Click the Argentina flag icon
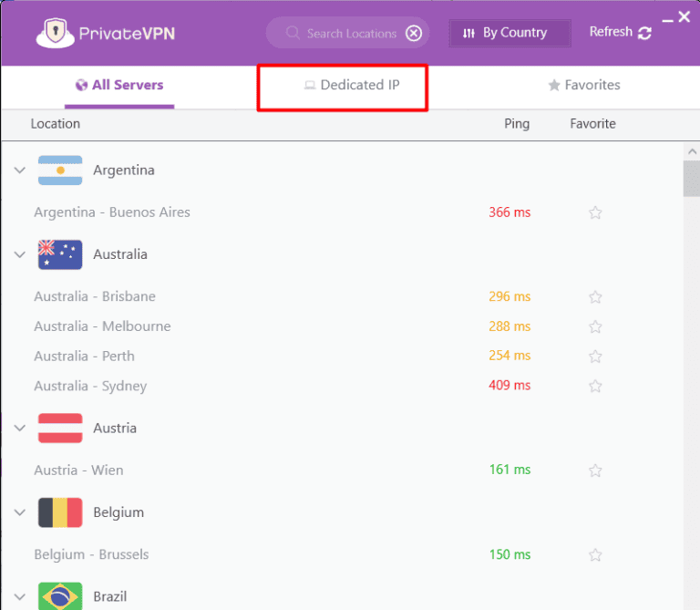This screenshot has width=700, height=610. [x=60, y=171]
